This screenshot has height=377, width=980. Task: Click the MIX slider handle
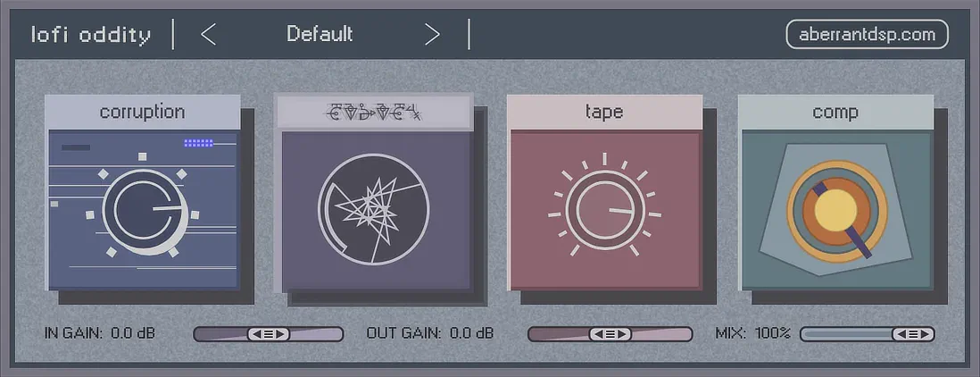[x=913, y=334]
